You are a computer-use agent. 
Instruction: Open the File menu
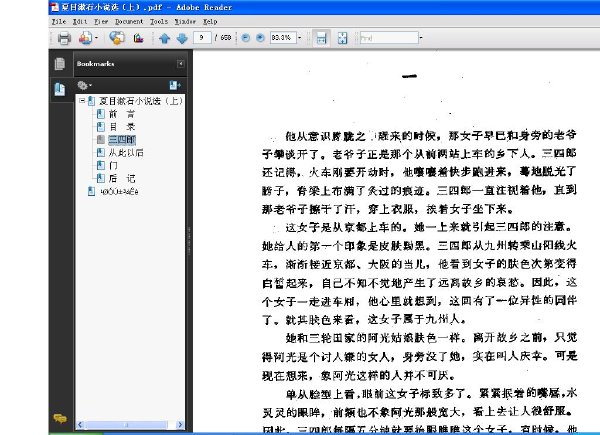59,21
